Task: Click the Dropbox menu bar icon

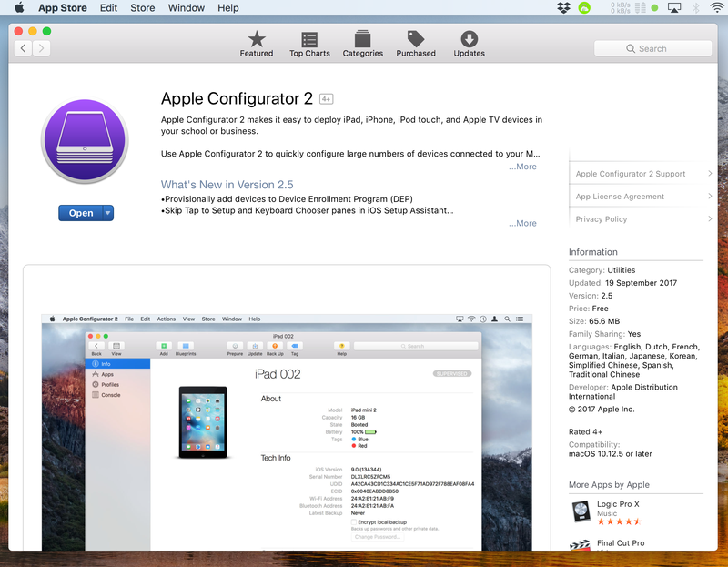Action: point(563,7)
